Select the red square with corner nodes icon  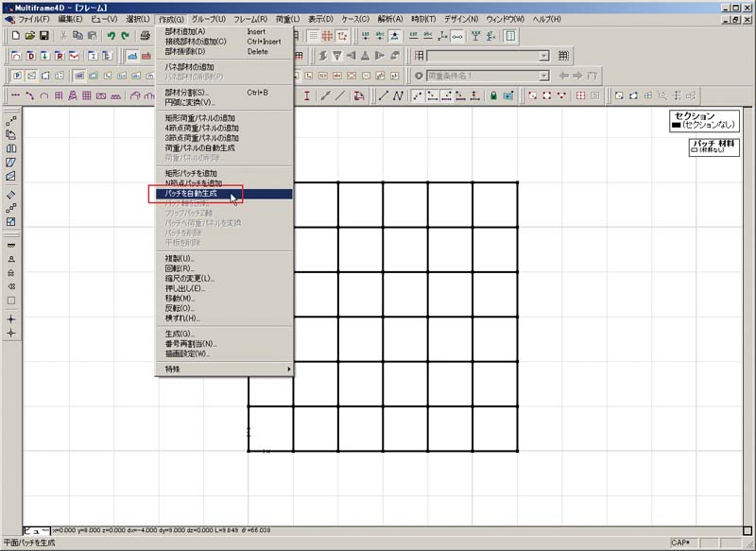point(547,96)
